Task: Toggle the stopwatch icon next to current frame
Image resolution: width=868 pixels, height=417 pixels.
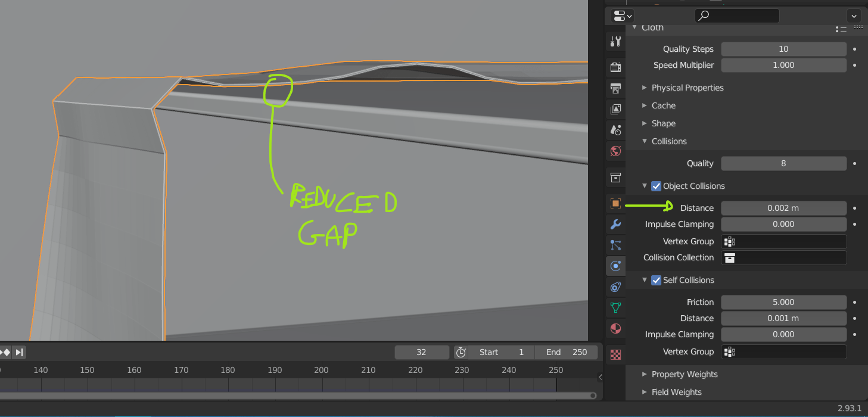Action: 461,352
